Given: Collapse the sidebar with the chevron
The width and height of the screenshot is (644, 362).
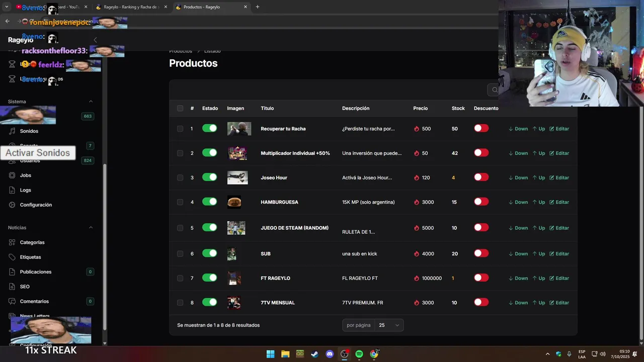Looking at the screenshot, I should point(95,40).
